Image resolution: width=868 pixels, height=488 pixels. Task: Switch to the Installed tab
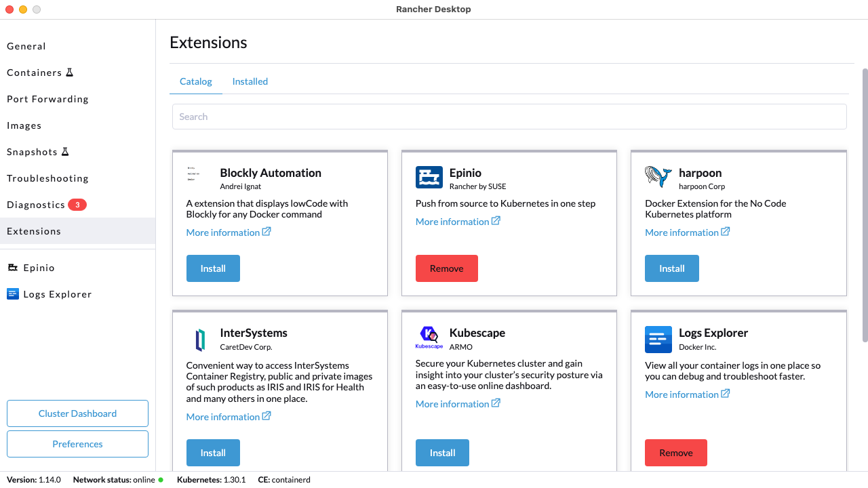pyautogui.click(x=250, y=81)
